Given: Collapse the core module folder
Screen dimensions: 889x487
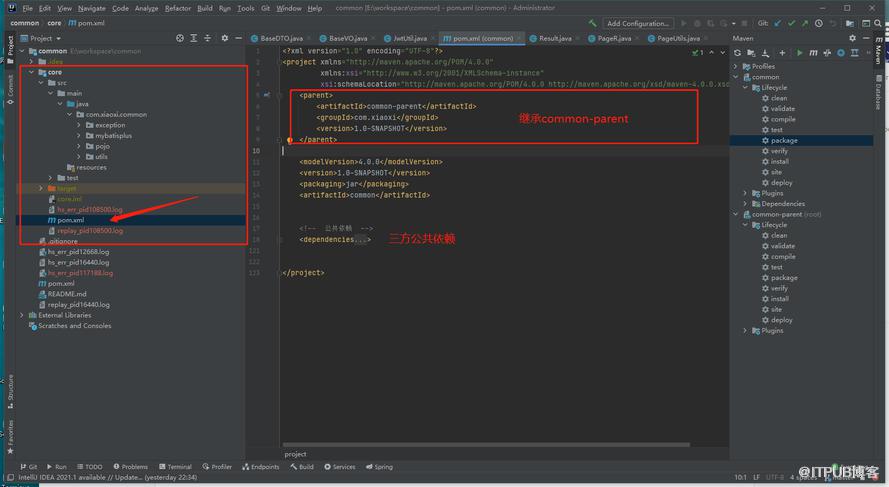Looking at the screenshot, I should coord(31,73).
